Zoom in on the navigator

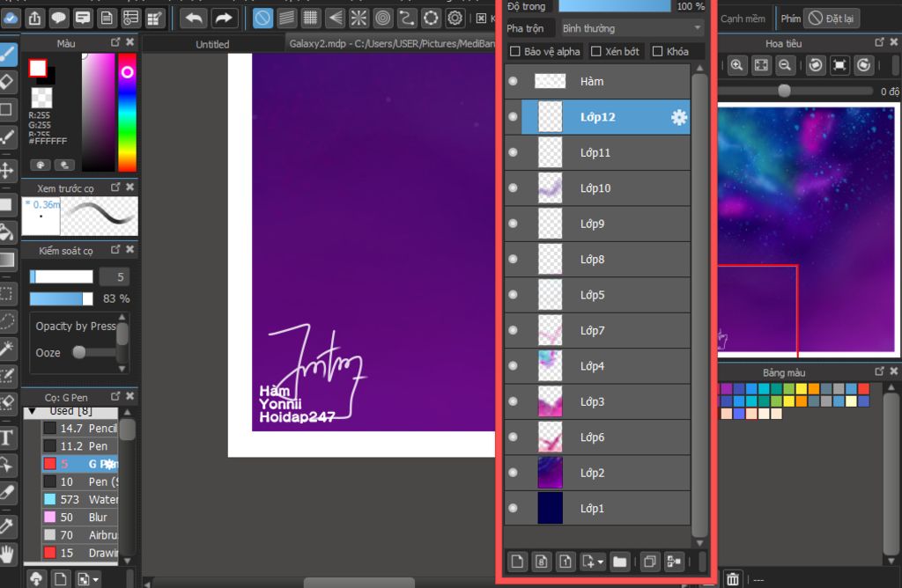pos(737,65)
